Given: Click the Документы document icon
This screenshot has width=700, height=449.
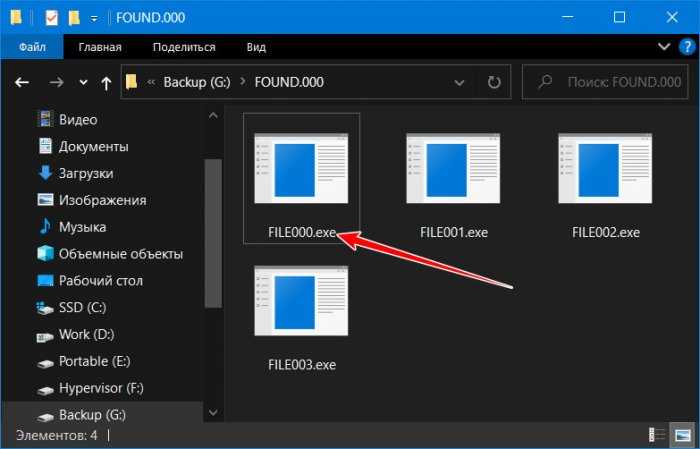Looking at the screenshot, I should point(45,146).
